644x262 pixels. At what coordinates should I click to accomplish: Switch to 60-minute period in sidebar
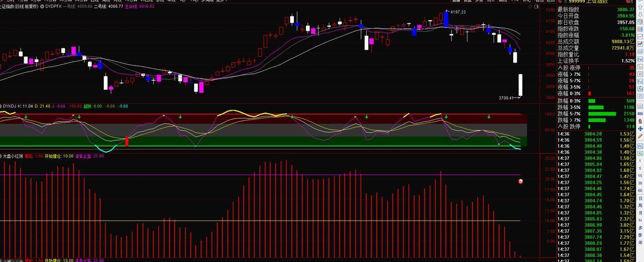(640, 190)
